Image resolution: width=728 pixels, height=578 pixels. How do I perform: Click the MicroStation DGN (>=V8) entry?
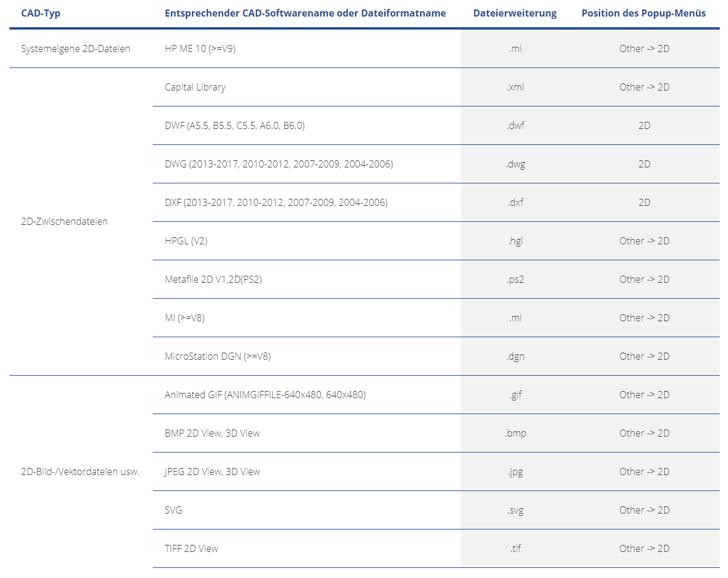coord(217,356)
